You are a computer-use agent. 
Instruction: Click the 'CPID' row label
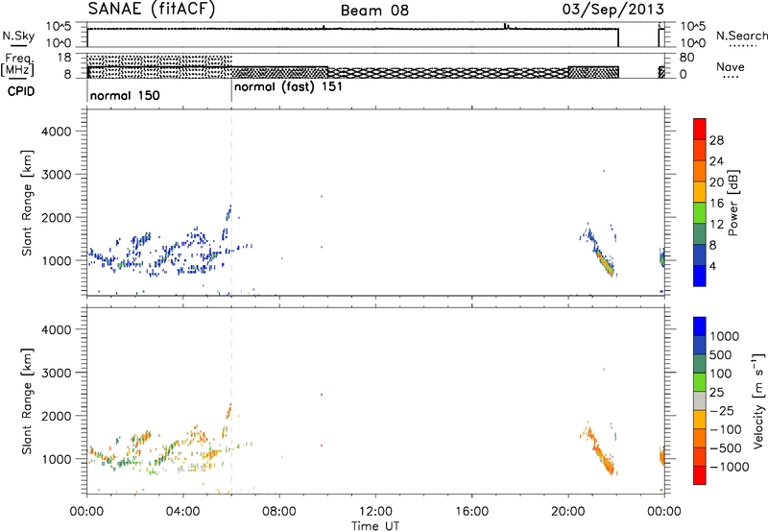tap(21, 91)
